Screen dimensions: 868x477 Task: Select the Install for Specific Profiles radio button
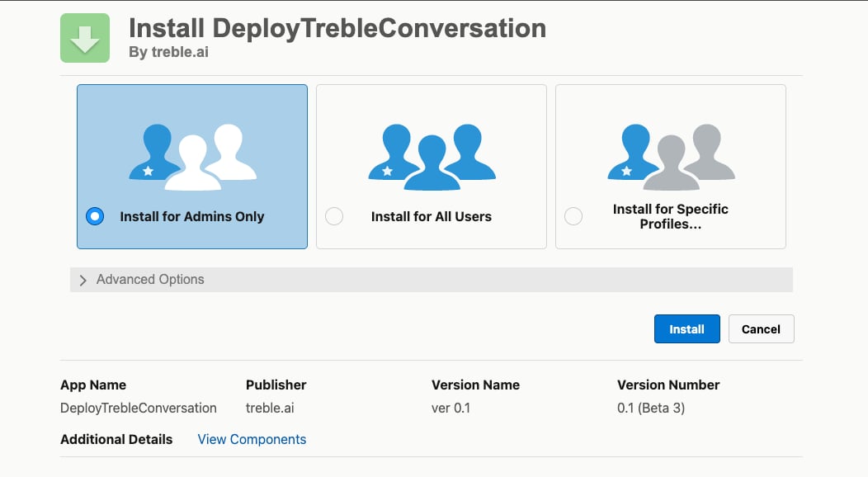573,216
